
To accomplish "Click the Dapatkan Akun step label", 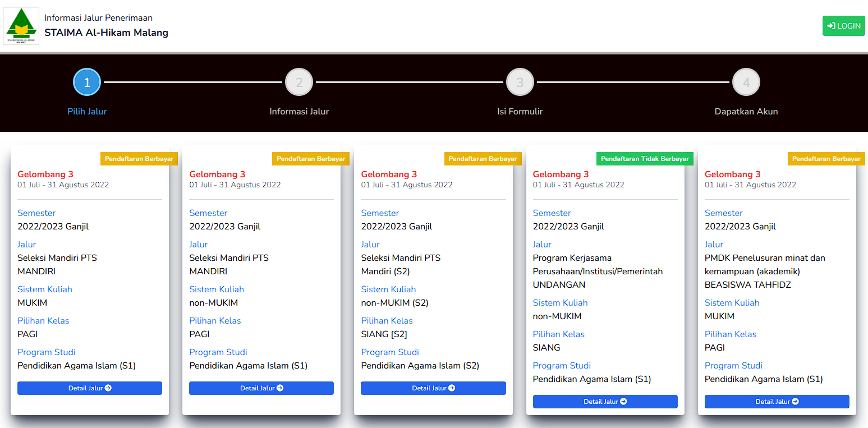I will pyautogui.click(x=746, y=112).
